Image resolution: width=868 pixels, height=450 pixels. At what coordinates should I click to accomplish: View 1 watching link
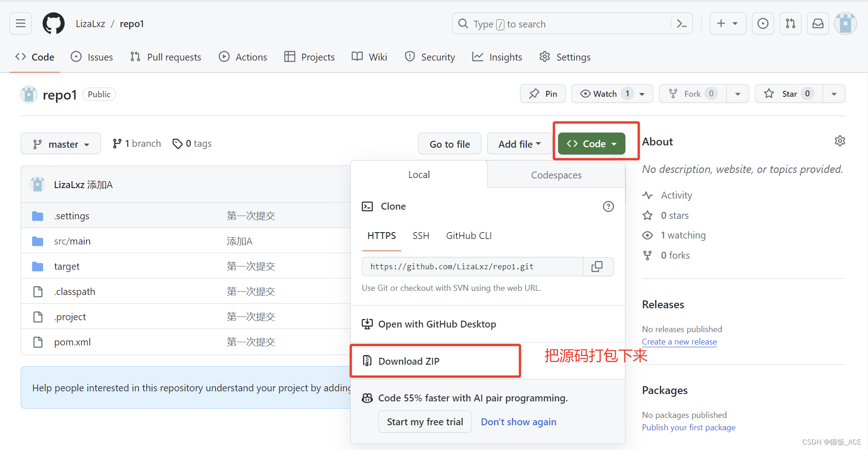pos(674,235)
